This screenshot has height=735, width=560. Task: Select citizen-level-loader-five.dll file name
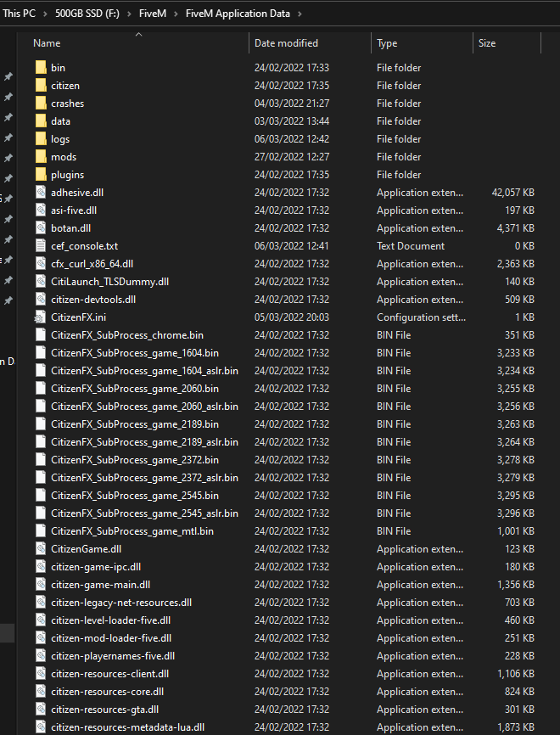pyautogui.click(x=110, y=620)
